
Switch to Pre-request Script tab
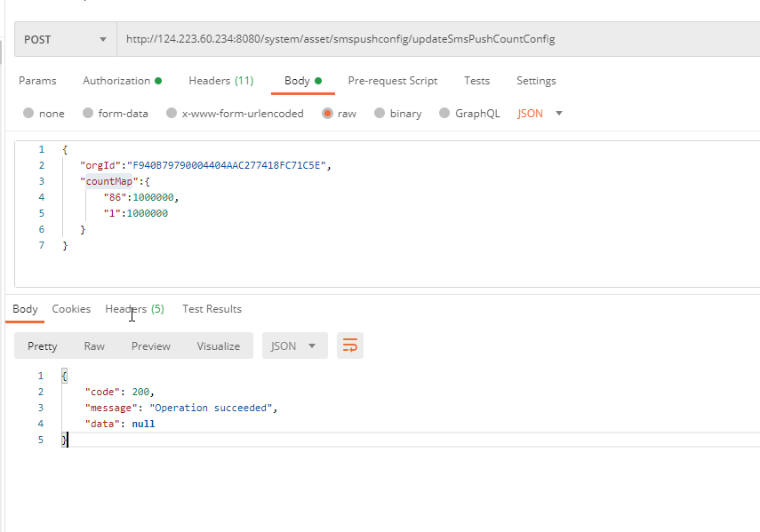point(392,81)
